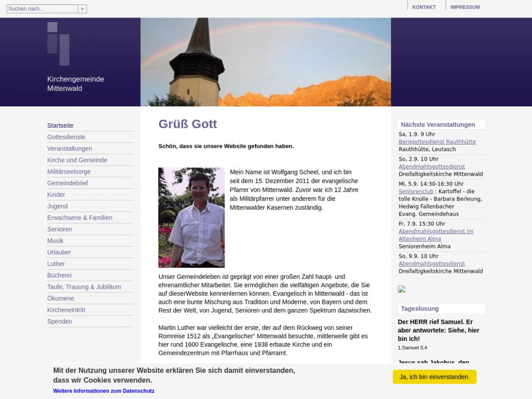Open the Gemeindebrief page

point(68,183)
